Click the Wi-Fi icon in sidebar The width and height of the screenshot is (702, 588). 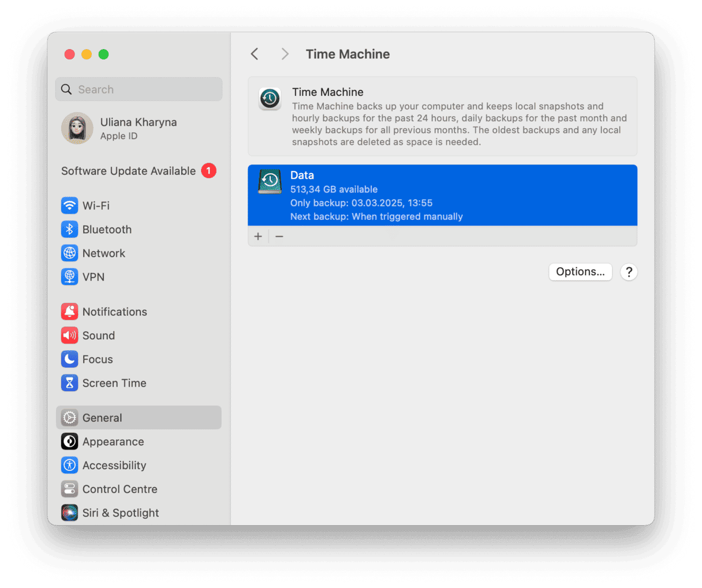point(69,205)
